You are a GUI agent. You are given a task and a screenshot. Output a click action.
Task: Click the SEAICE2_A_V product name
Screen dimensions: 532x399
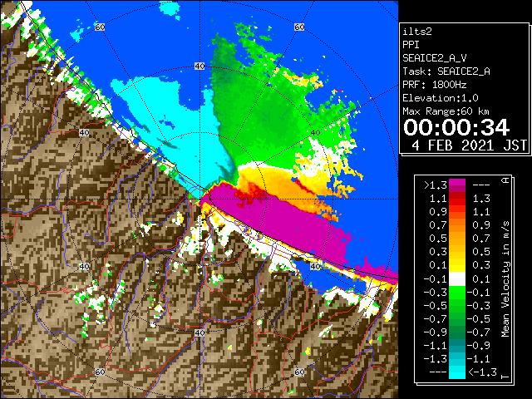[x=435, y=58]
